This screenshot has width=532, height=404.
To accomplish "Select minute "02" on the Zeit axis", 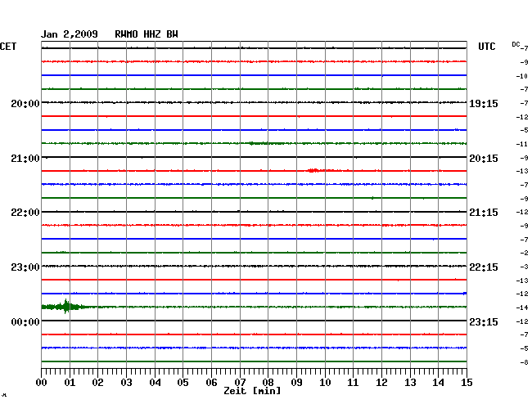I will point(97,383).
